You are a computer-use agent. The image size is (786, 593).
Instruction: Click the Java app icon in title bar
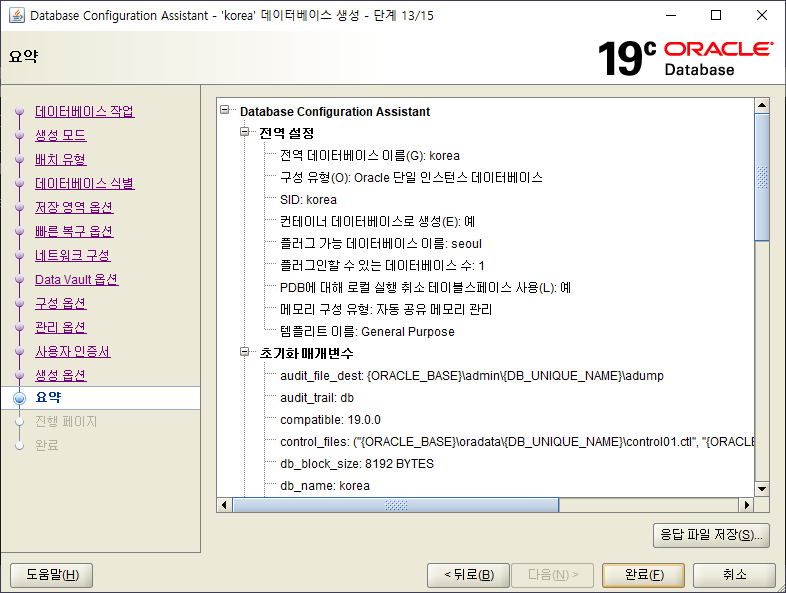(17, 16)
